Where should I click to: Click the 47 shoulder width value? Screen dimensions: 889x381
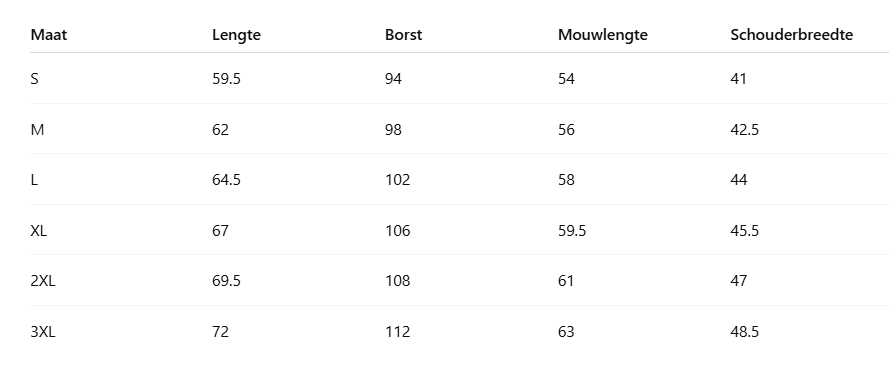(739, 281)
